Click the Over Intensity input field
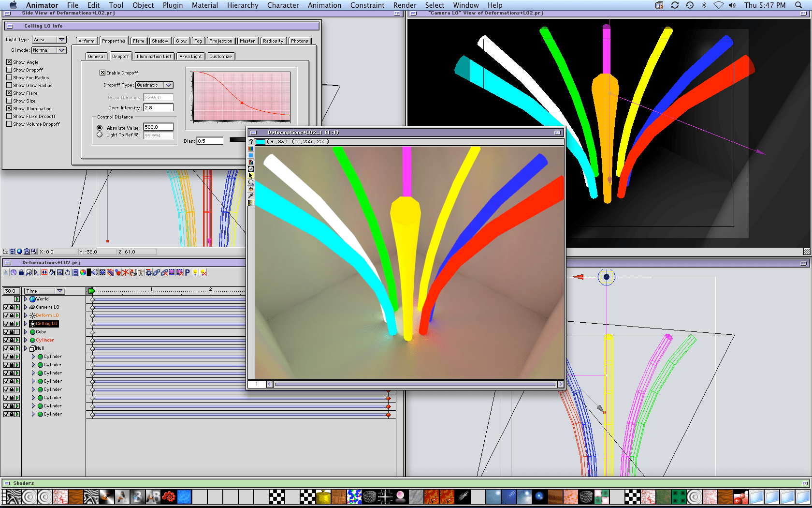 coord(158,108)
